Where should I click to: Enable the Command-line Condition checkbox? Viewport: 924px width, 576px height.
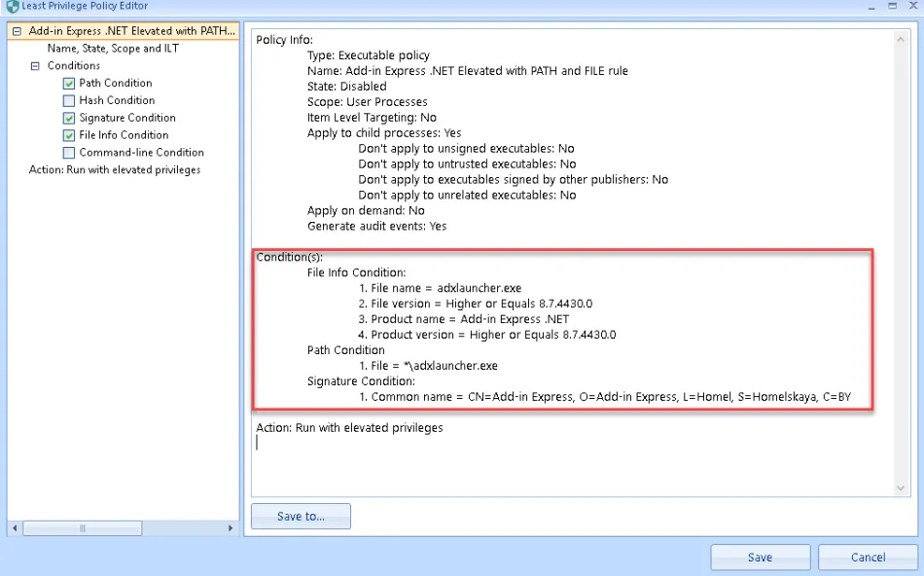click(69, 154)
